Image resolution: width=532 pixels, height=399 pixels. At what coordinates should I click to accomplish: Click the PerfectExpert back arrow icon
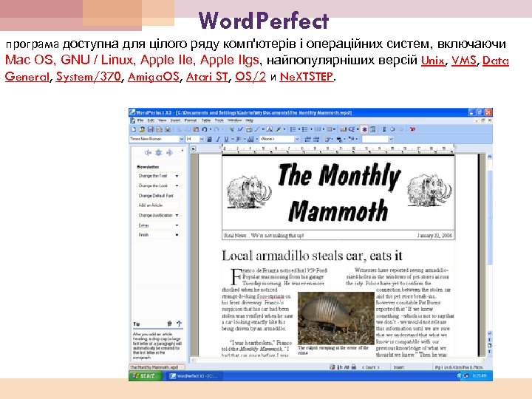point(148,153)
